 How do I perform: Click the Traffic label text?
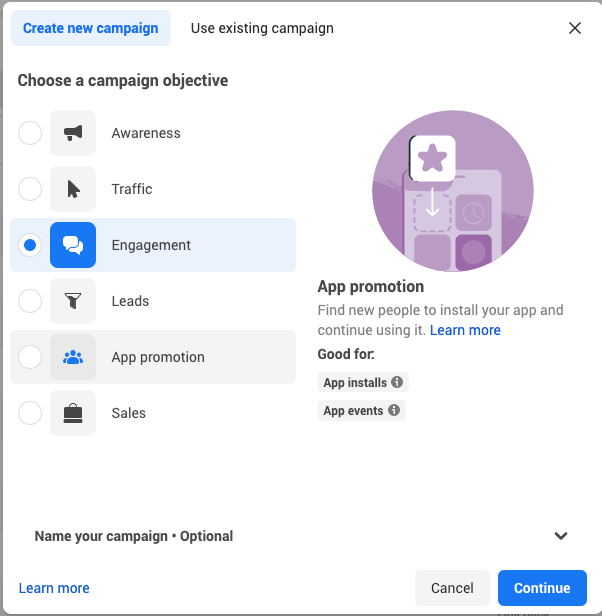132,189
